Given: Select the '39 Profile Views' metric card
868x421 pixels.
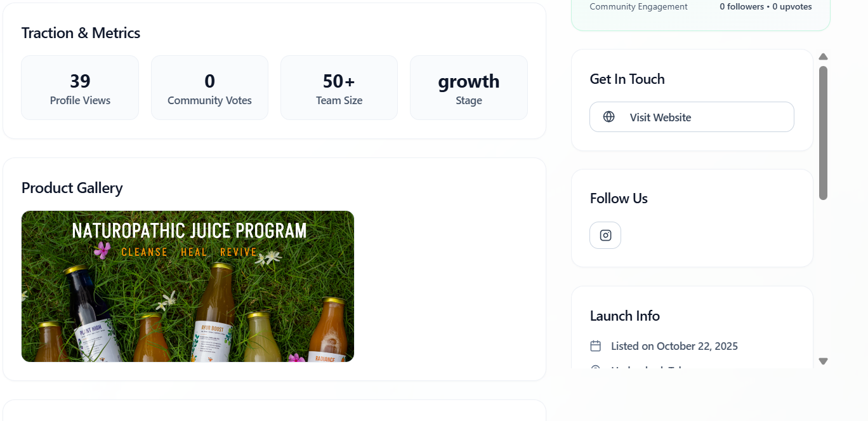Looking at the screenshot, I should point(80,88).
